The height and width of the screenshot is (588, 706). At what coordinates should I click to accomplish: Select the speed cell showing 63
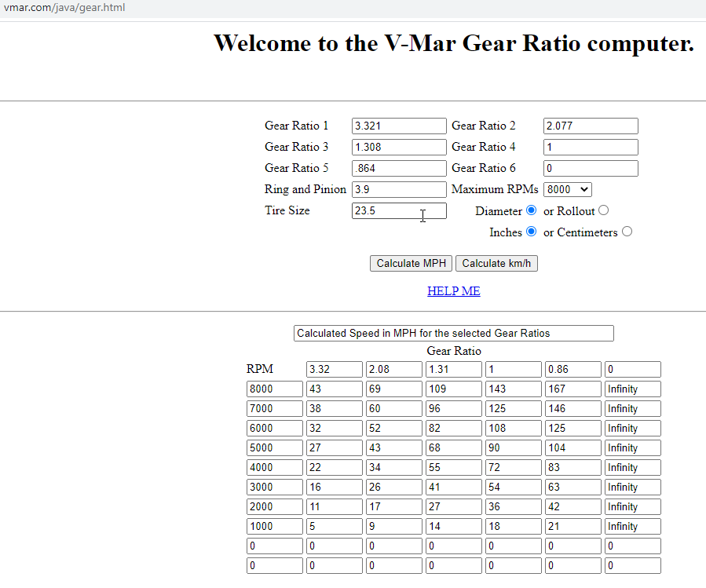point(572,487)
